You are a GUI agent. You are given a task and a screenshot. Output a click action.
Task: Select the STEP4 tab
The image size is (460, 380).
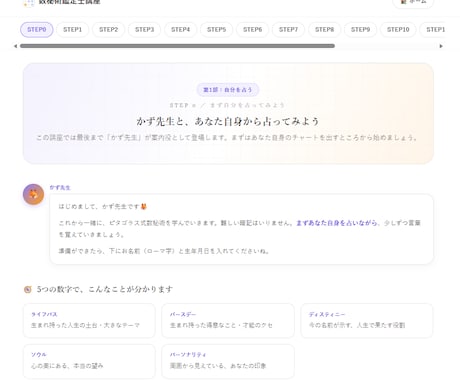(181, 30)
